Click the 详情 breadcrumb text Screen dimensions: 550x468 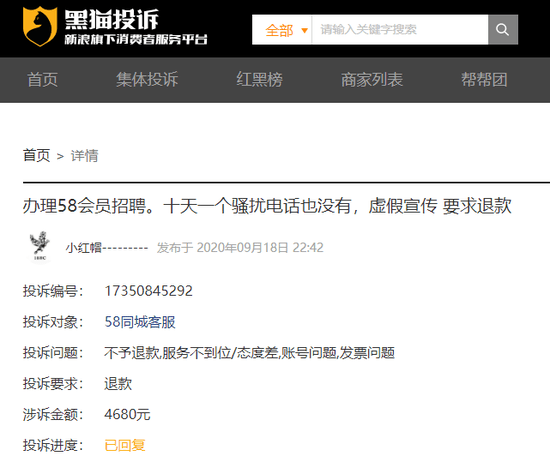coord(85,156)
